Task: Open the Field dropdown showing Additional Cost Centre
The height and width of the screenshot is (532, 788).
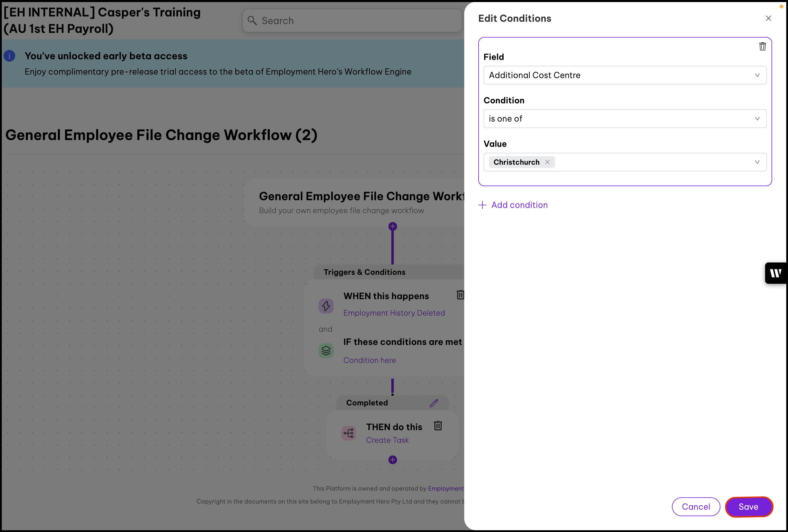Action: (625, 75)
